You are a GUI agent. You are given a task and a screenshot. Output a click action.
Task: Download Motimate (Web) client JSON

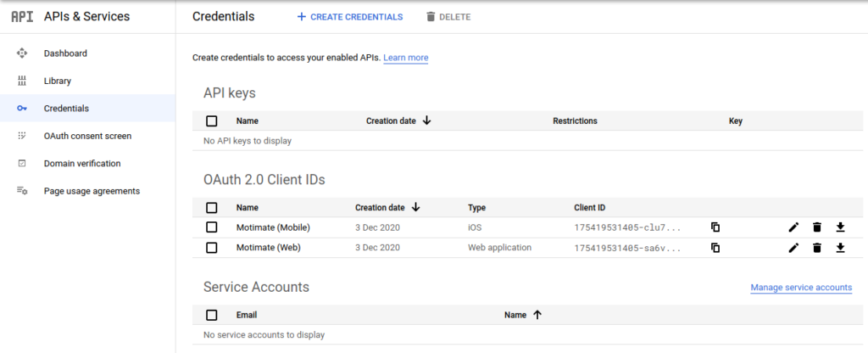tap(841, 248)
